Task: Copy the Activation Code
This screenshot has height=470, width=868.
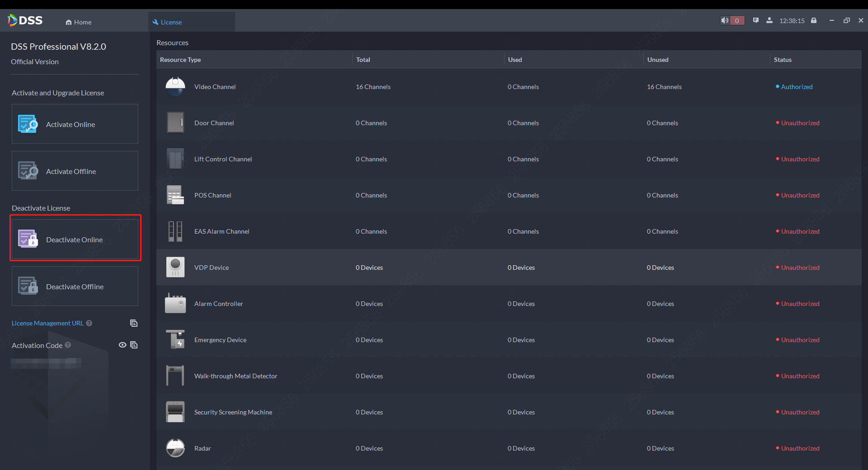Action: (x=134, y=345)
